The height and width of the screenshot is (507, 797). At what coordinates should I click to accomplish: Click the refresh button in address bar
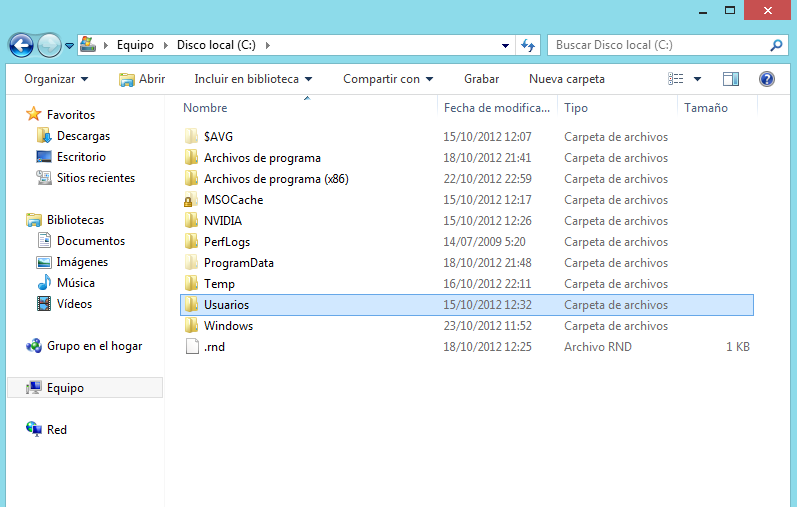528,46
